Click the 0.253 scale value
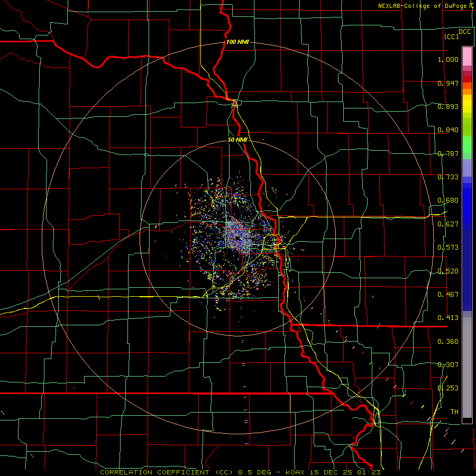Image resolution: width=476 pixels, height=476 pixels. click(448, 388)
